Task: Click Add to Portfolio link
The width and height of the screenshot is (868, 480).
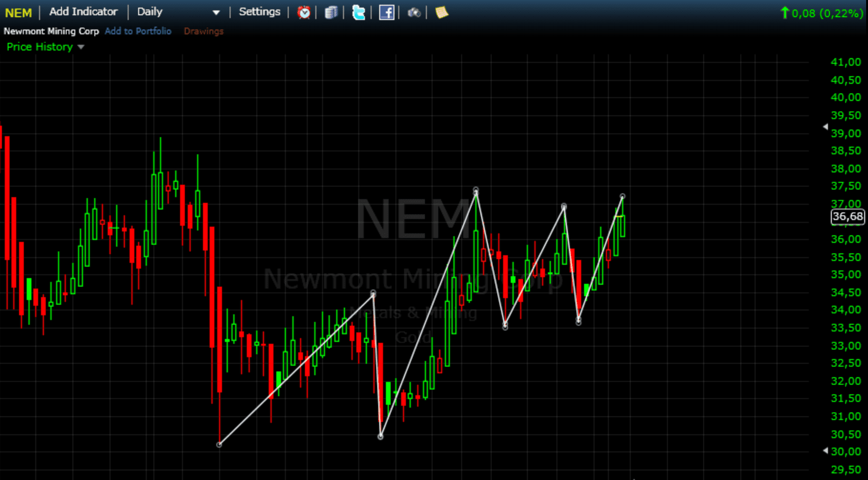Action: point(138,31)
